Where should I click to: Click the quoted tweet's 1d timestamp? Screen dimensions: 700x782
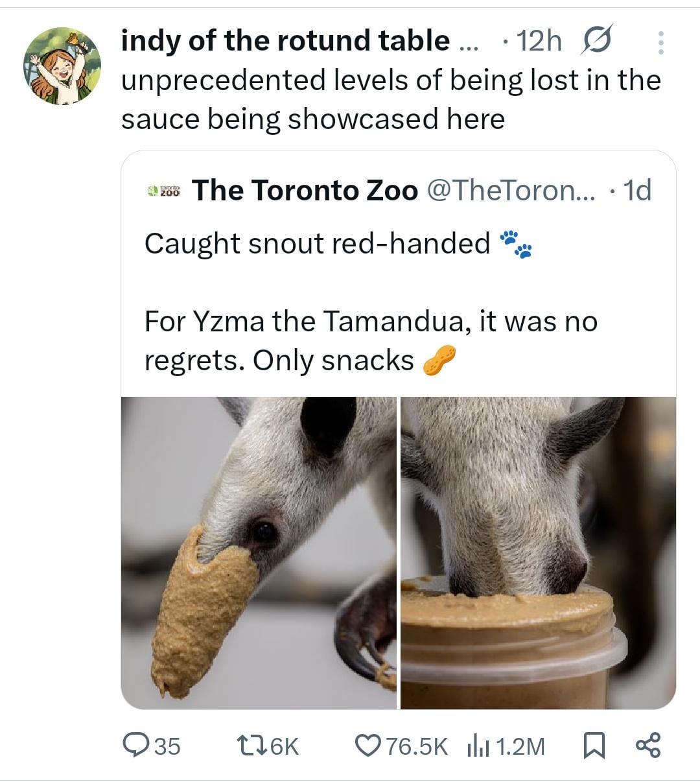(x=636, y=190)
